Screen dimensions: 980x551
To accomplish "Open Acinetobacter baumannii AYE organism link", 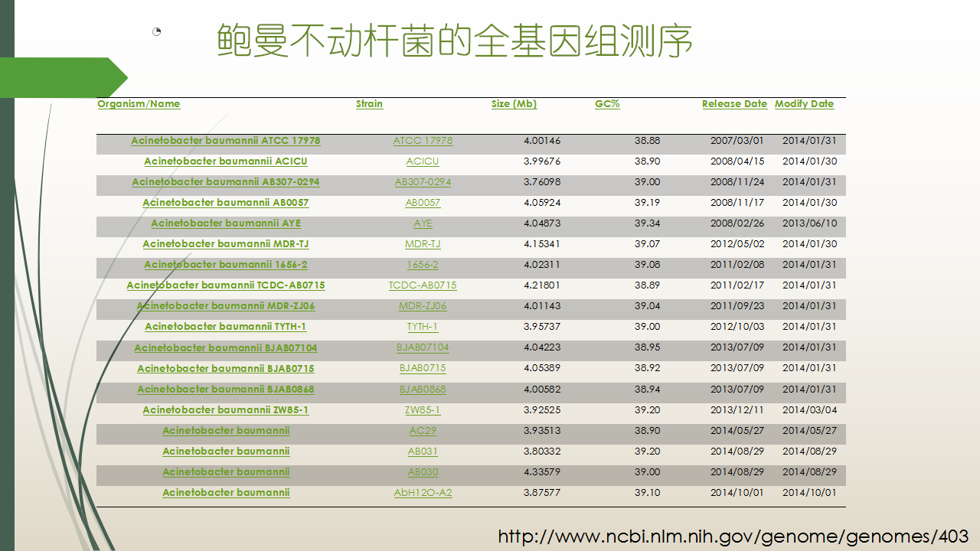I will click(x=226, y=223).
